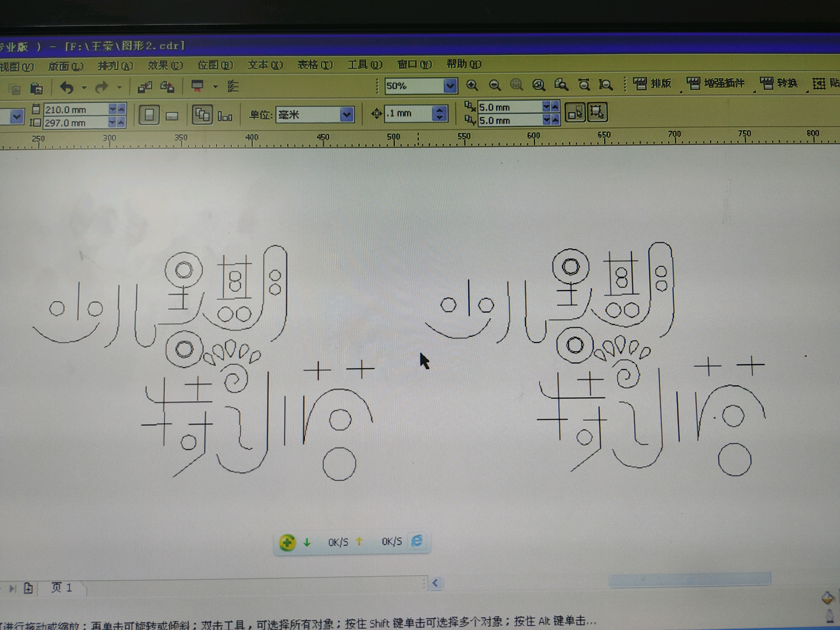This screenshot has width=840, height=630.
Task: Toggle Portrait page orientation
Action: pos(149,115)
